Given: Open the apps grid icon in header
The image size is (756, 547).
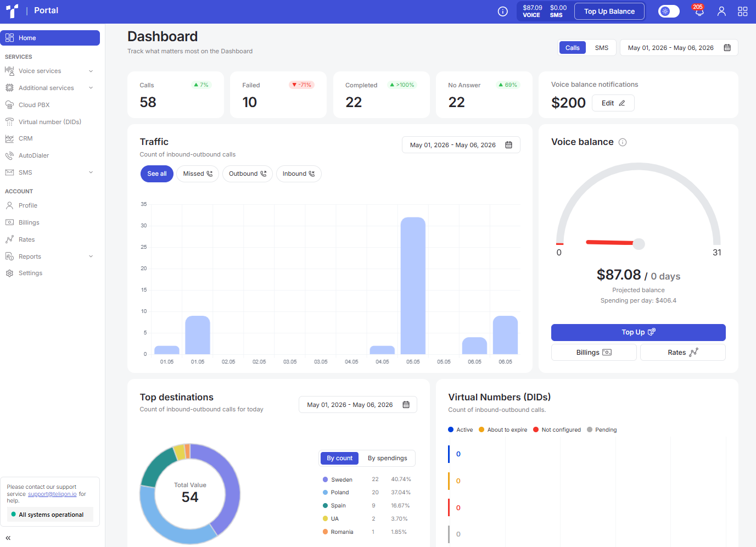Looking at the screenshot, I should [743, 12].
